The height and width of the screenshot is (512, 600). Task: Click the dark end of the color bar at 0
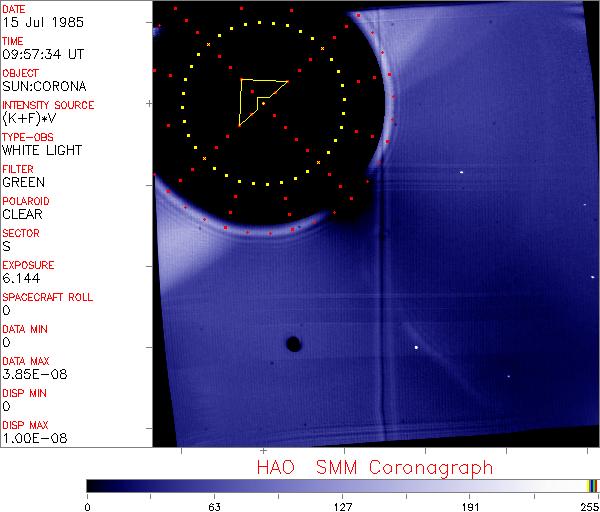(x=90, y=486)
